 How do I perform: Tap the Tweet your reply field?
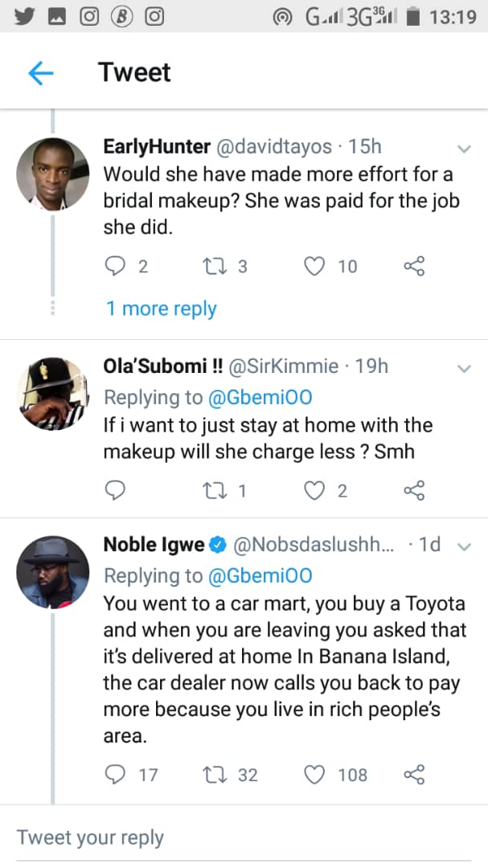tap(90, 837)
